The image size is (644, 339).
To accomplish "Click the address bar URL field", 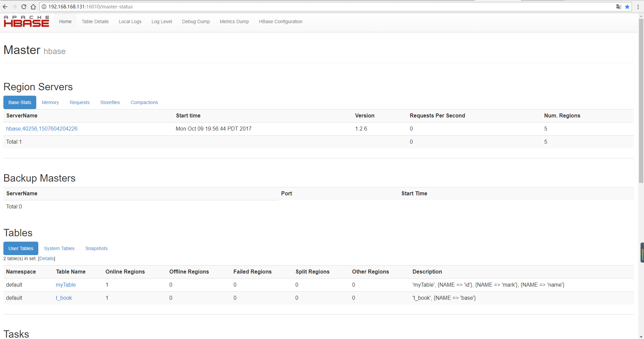I will pyautogui.click(x=302, y=7).
